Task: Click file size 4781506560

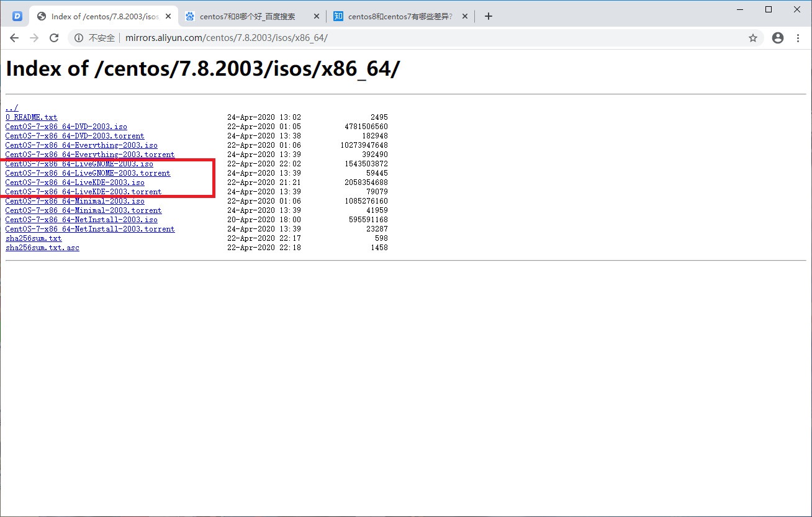Action: [366, 127]
